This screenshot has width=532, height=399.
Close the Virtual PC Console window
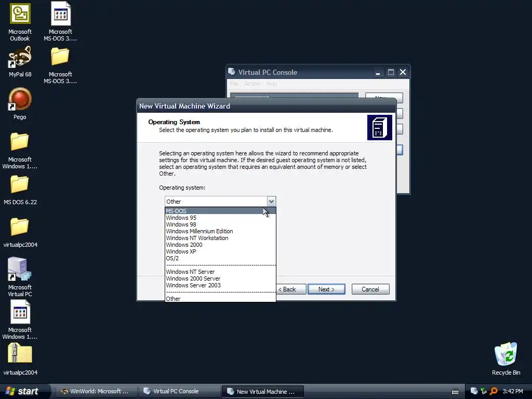pyautogui.click(x=403, y=72)
